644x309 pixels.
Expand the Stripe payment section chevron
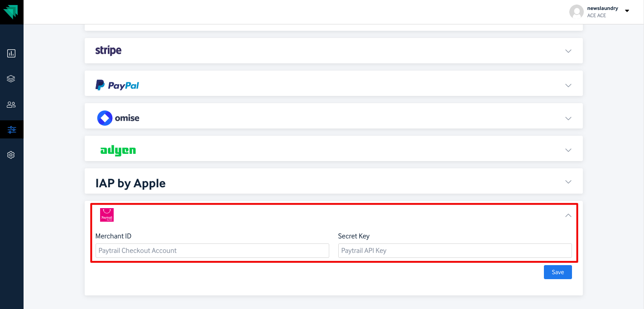click(x=568, y=51)
